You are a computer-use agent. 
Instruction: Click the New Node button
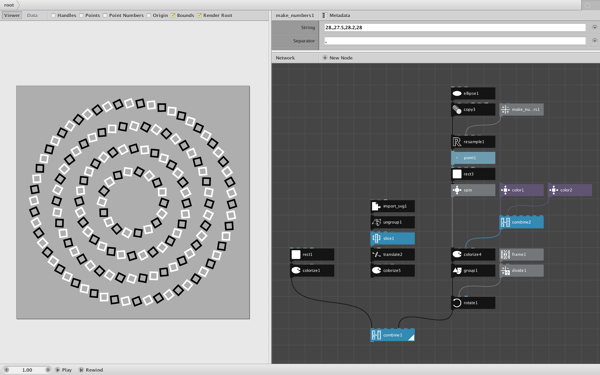337,58
